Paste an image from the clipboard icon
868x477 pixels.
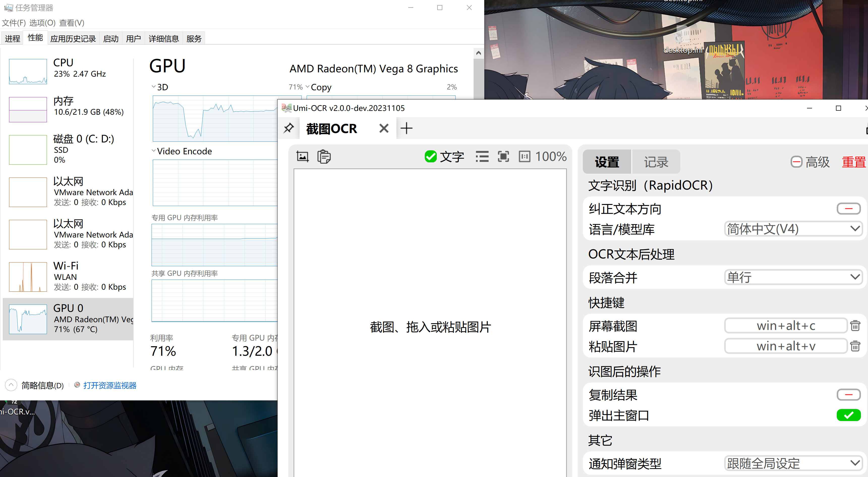pyautogui.click(x=324, y=156)
